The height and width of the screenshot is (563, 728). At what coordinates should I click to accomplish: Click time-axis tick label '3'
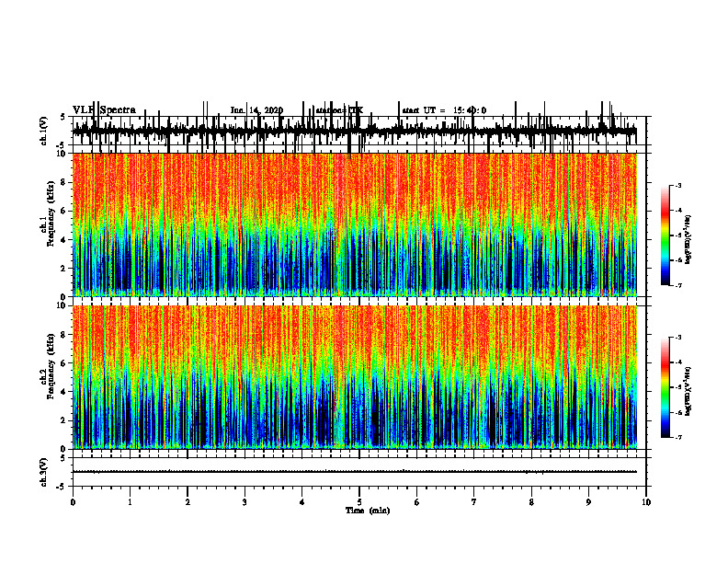click(x=245, y=502)
